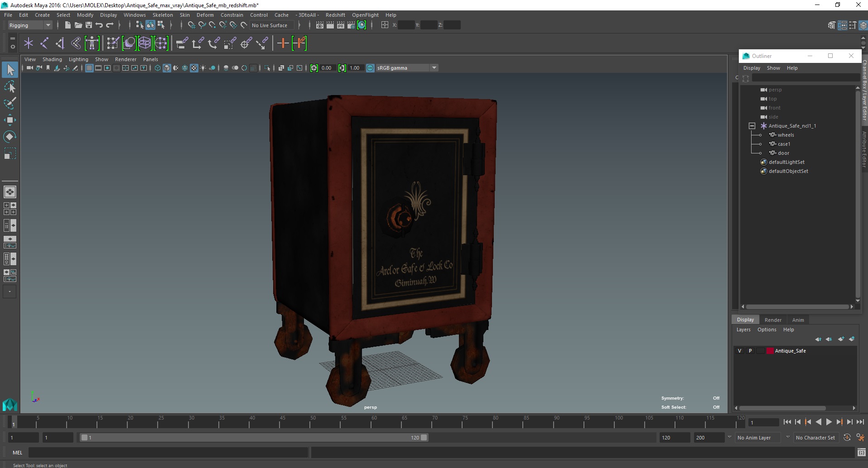Click the orange Set Key icon
This screenshot has height=468, width=868.
[283, 43]
